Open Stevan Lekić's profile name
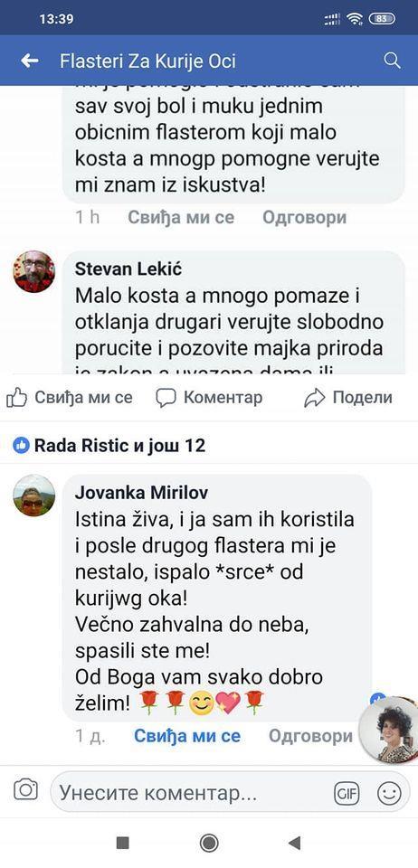 coord(128,269)
